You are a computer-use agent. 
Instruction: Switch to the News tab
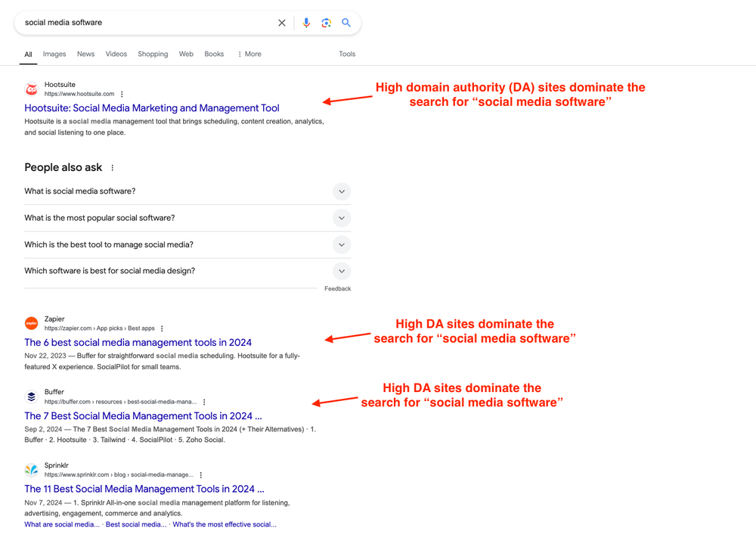pos(86,54)
